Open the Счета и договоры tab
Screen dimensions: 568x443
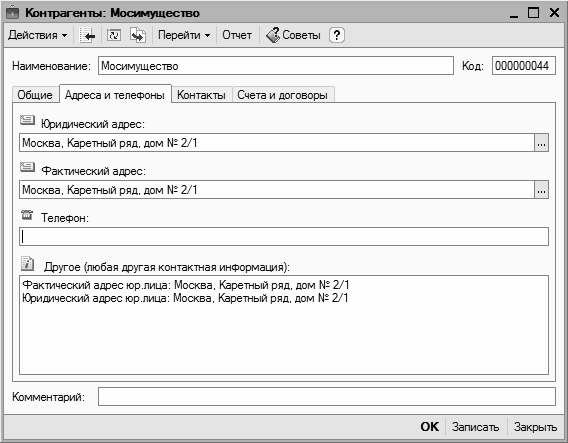(x=283, y=95)
